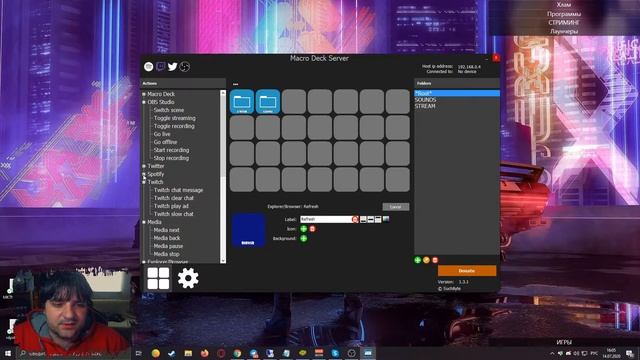
Task: Click the actions list scroll-down arrow
Action: pos(223,261)
